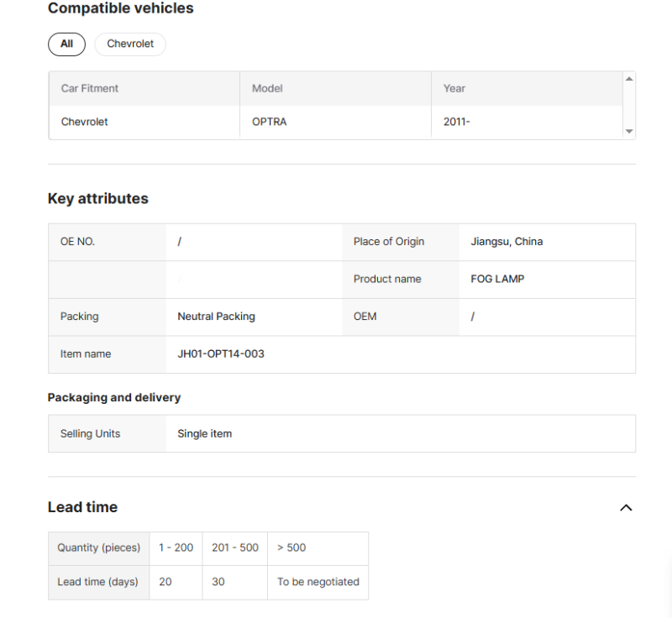Click the "1 - 200" quantity cell
Viewport: 672px width, 618px height.
point(176,547)
